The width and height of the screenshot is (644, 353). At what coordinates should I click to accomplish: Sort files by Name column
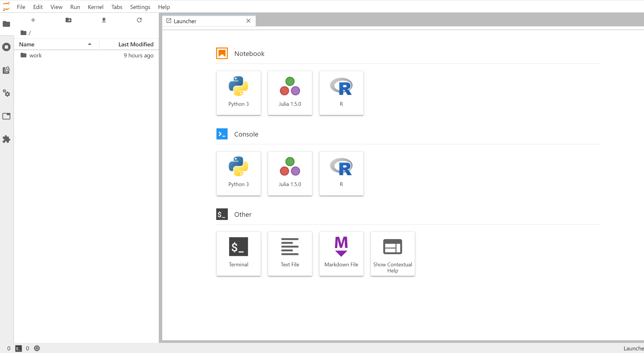coord(57,44)
